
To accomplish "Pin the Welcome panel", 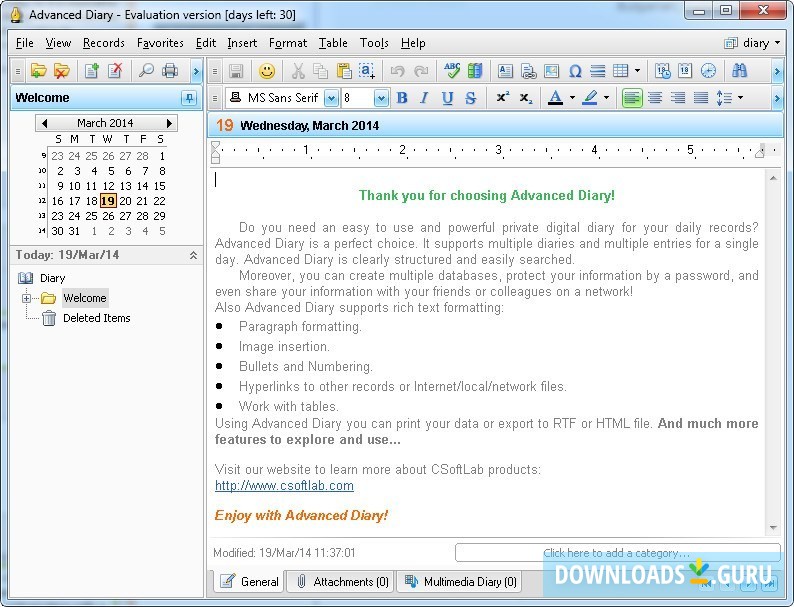I will [189, 98].
